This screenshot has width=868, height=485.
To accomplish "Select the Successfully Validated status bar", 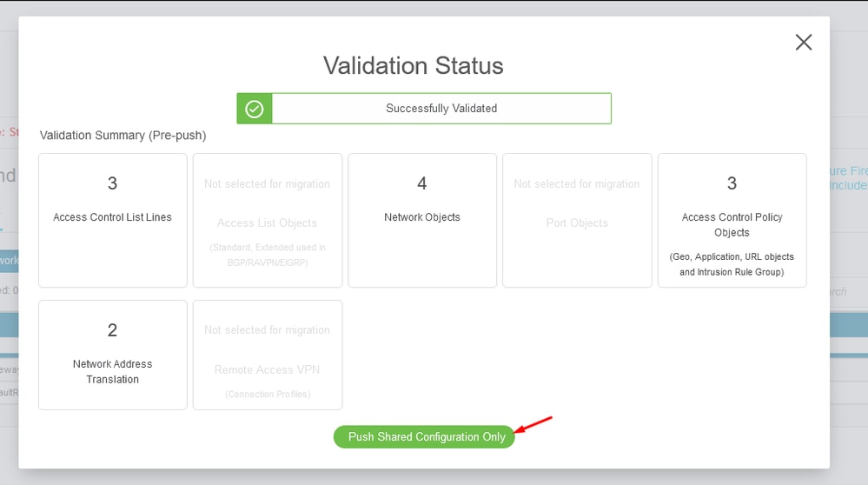I will 424,109.
